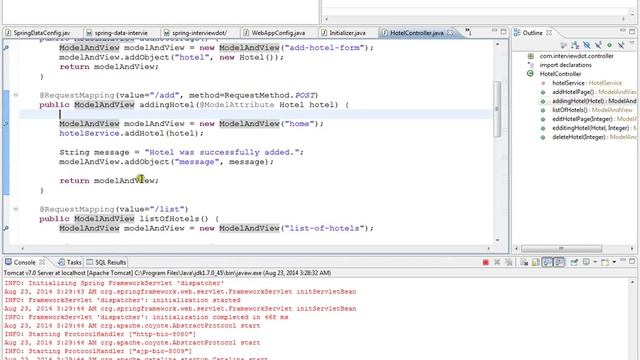Image resolution: width=640 pixels, height=360 pixels.
Task: Click Open Console icon
Action: click(605, 262)
